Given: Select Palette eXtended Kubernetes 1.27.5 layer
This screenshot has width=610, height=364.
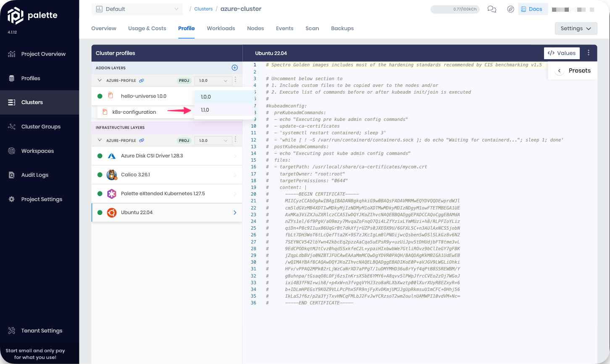Looking at the screenshot, I should pyautogui.click(x=167, y=194).
